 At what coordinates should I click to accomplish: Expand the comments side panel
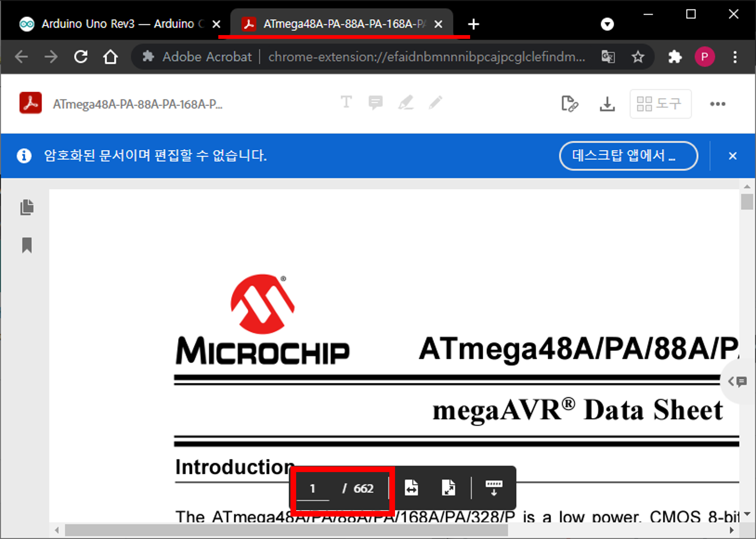click(x=738, y=381)
